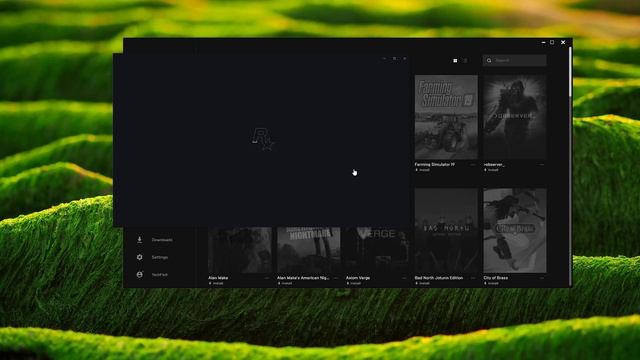Screen dimensions: 640x360
Task: Open the American Nightmare cover art
Action: pos(309,250)
